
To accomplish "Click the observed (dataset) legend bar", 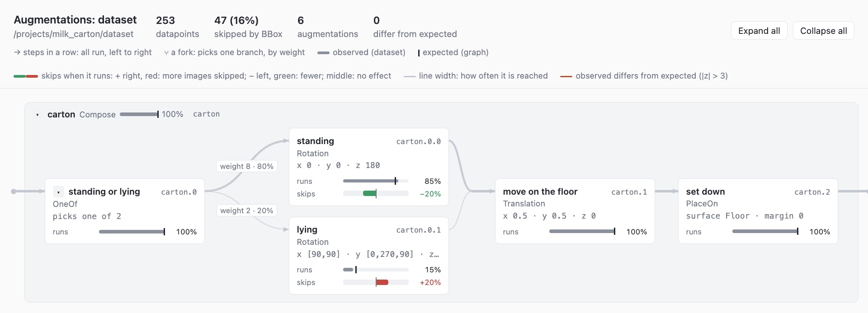I will click(x=323, y=53).
